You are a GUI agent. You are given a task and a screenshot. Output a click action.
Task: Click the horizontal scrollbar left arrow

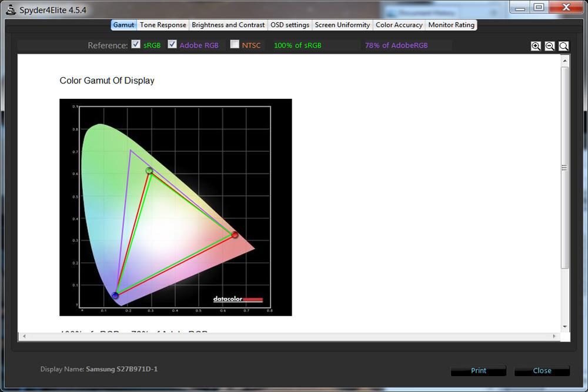click(24, 336)
